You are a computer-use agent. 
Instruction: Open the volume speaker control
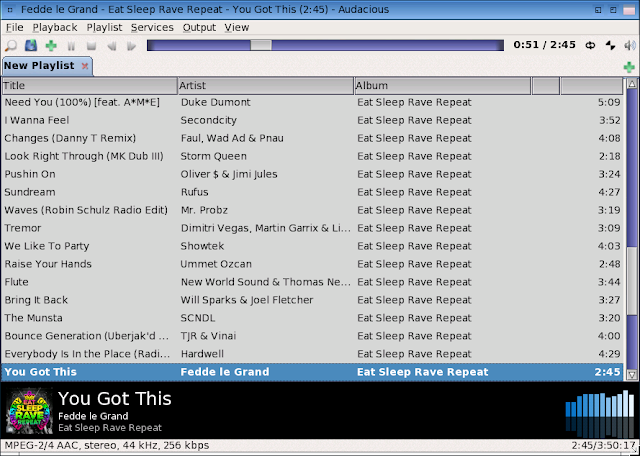[x=630, y=45]
